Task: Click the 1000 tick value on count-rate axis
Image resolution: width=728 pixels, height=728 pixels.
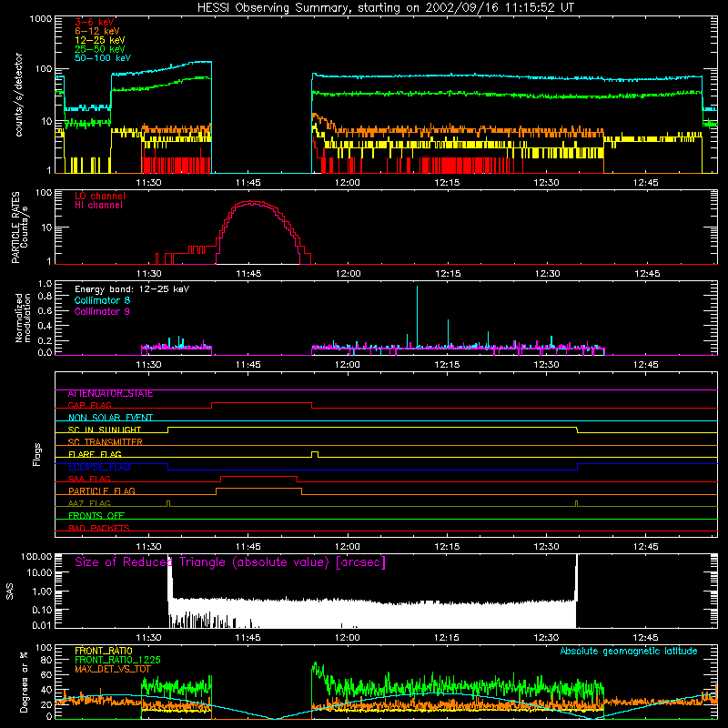Action: (x=41, y=19)
